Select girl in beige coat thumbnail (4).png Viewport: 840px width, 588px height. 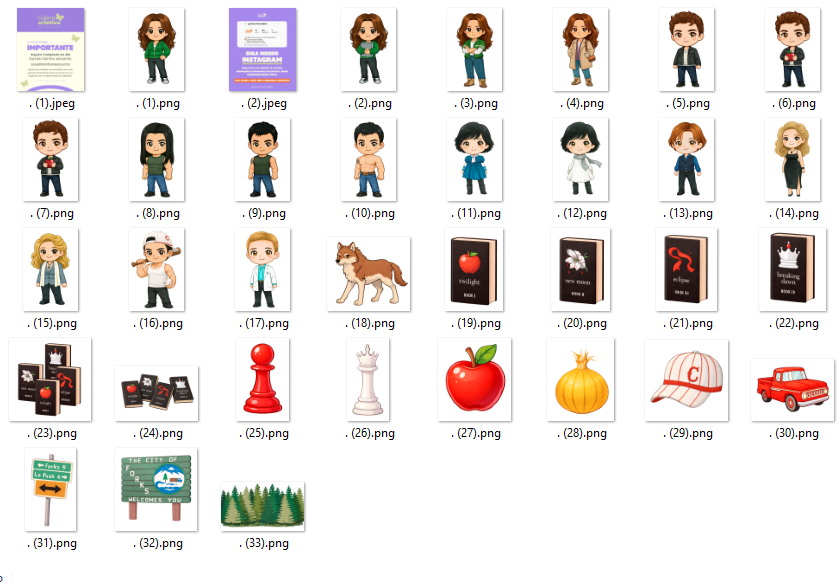(581, 49)
